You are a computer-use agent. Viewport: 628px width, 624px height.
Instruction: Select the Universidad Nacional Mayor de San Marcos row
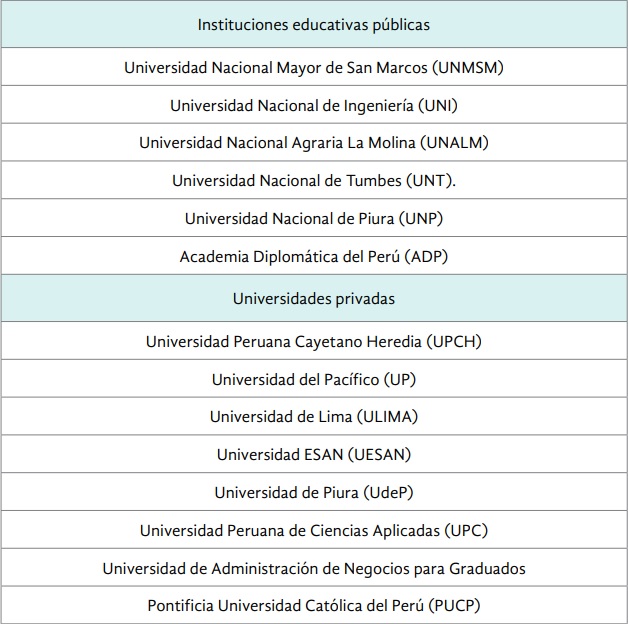pyautogui.click(x=314, y=68)
